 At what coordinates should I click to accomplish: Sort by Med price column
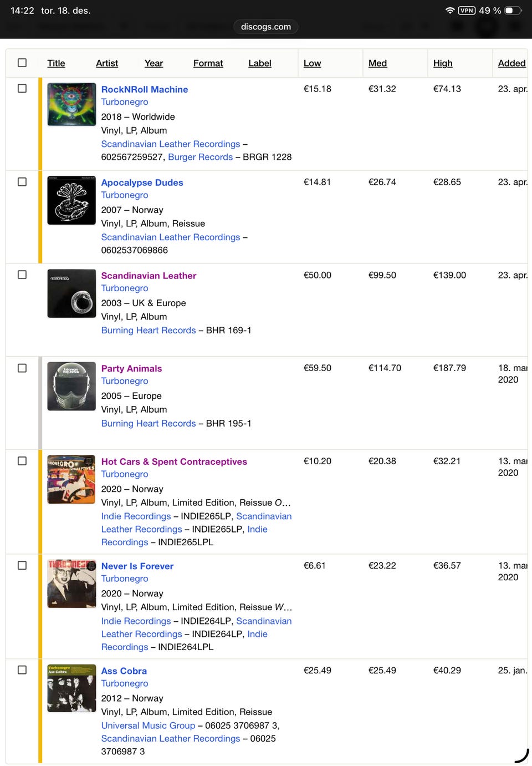pos(377,63)
